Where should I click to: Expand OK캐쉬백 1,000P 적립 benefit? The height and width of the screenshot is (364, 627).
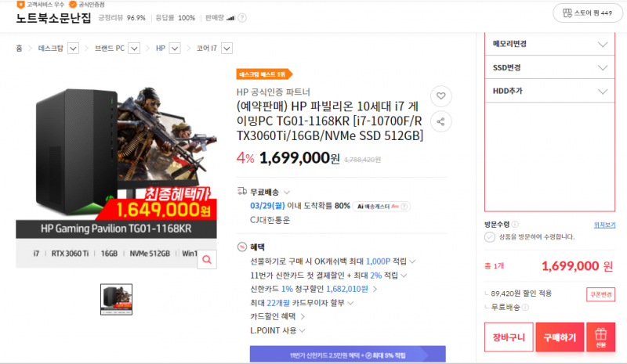(x=413, y=261)
